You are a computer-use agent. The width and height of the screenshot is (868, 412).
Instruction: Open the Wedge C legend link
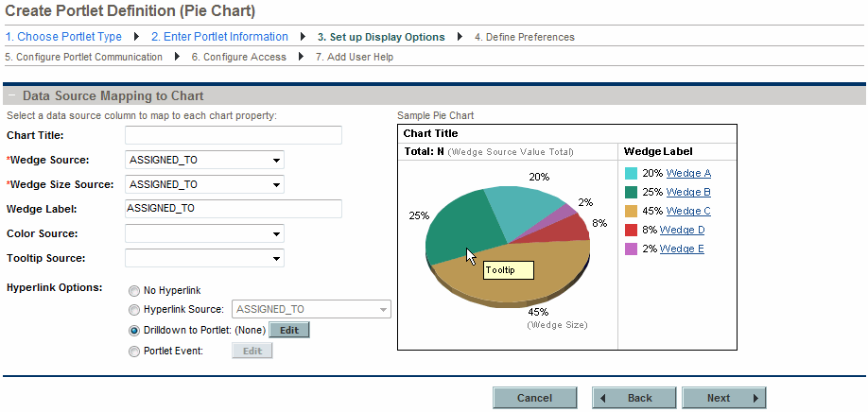(x=688, y=211)
